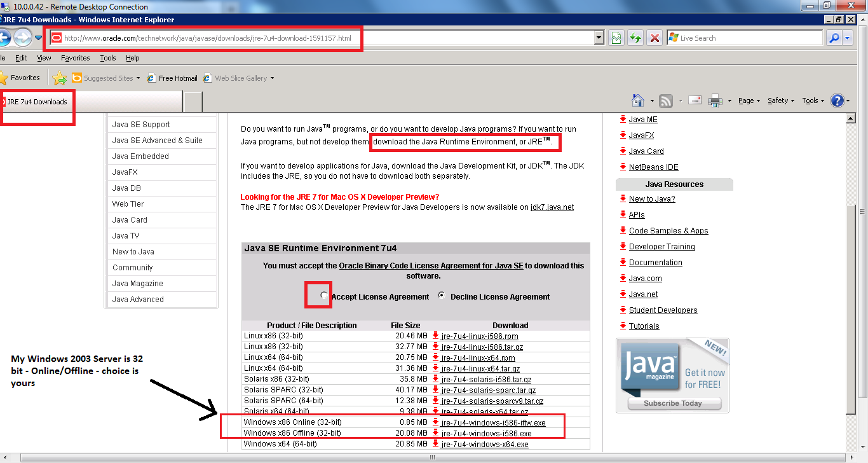
Task: Click the Add to Favorites Bar star icon
Action: click(x=59, y=78)
